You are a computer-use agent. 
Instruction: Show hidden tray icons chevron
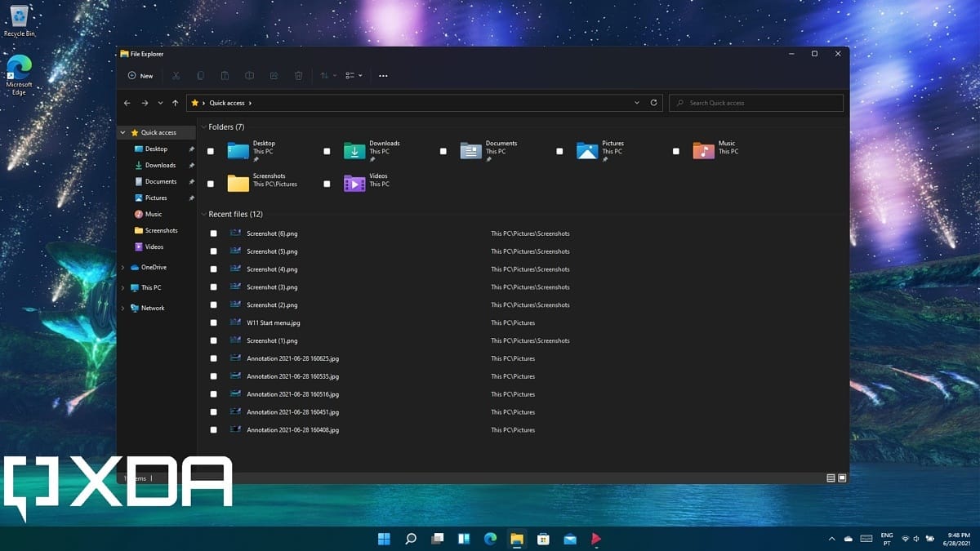point(831,539)
